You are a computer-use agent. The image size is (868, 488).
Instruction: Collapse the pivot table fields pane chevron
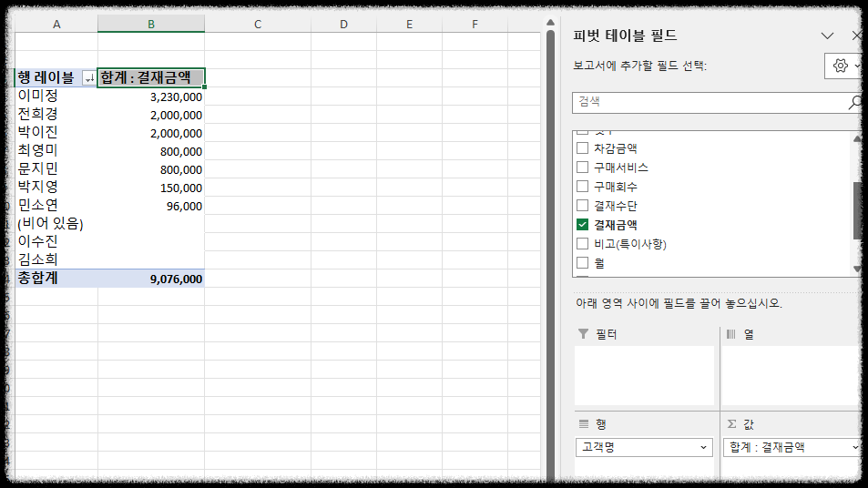click(827, 36)
